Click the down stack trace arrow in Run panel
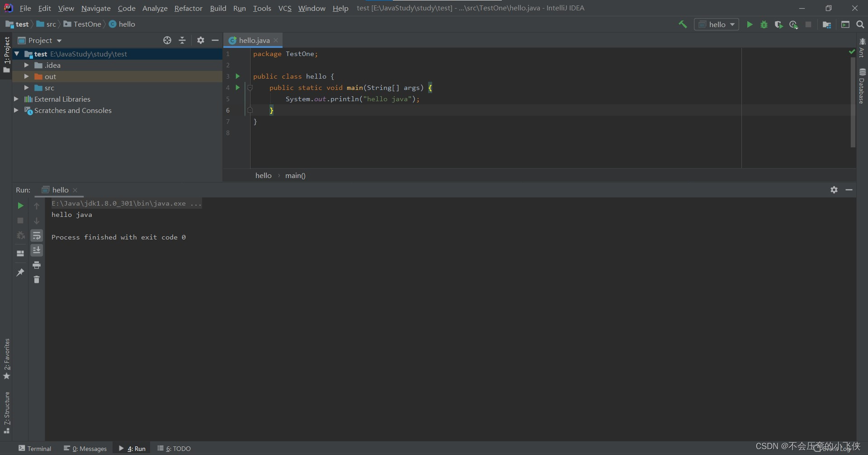This screenshot has height=455, width=868. (37, 220)
